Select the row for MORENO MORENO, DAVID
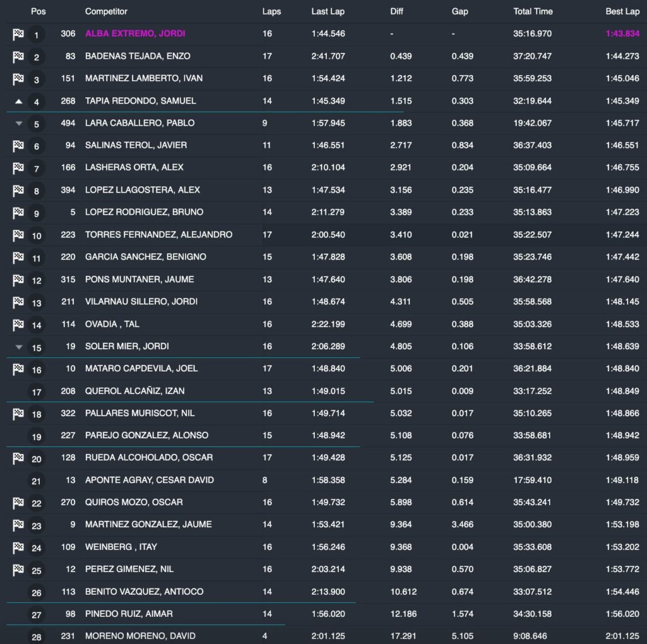The width and height of the screenshot is (647, 644). click(140, 636)
